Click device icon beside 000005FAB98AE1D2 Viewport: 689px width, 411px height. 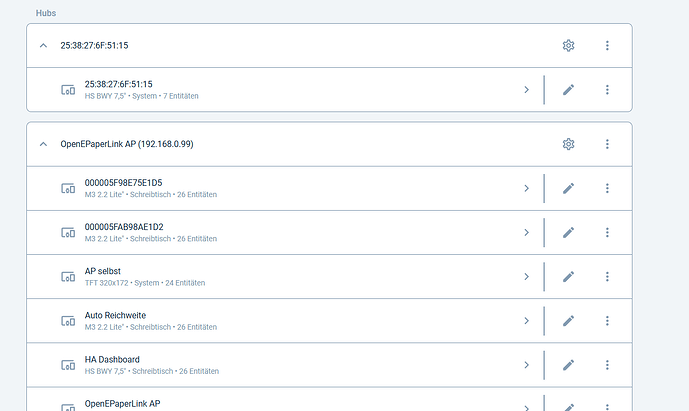pyautogui.click(x=68, y=232)
